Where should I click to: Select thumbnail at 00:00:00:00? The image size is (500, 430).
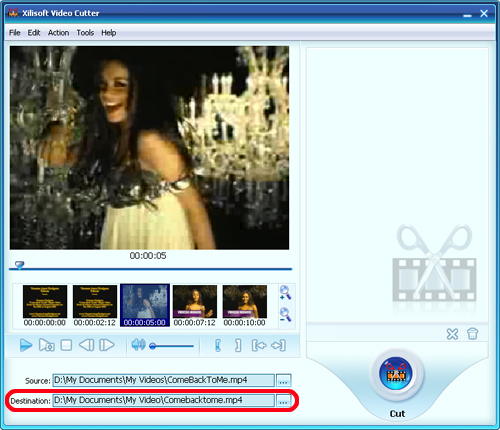45,305
